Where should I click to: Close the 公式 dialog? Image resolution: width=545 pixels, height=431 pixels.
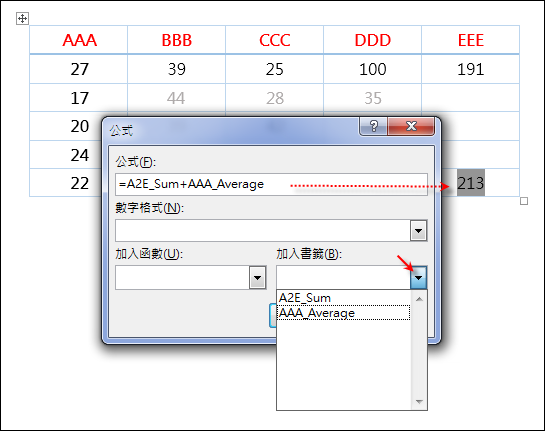[411, 126]
